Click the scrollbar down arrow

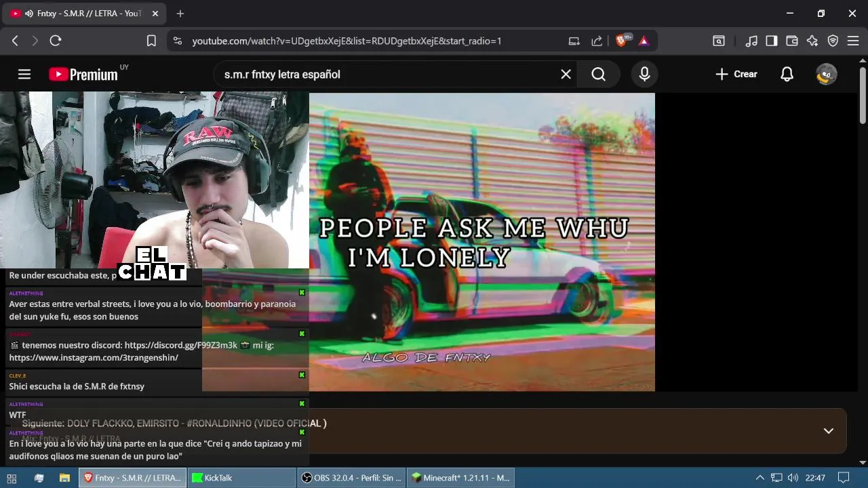click(x=863, y=462)
